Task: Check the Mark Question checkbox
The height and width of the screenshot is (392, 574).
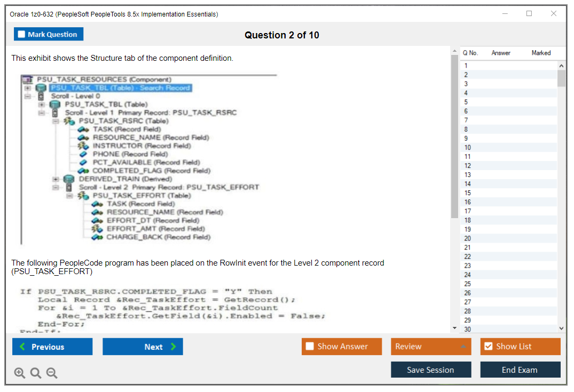Action: [21, 34]
